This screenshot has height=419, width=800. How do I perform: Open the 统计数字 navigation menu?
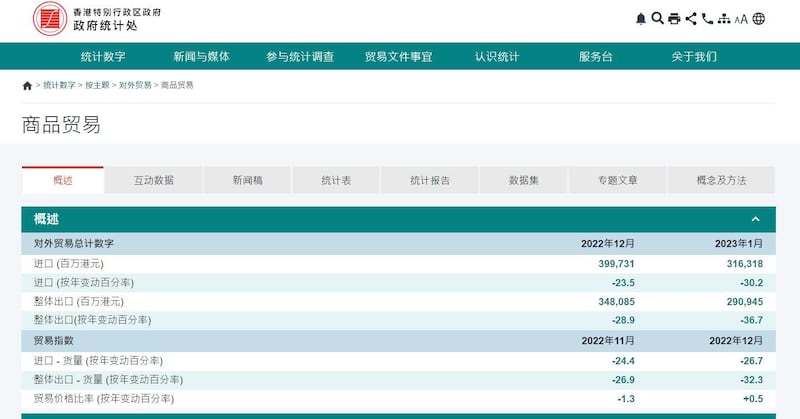[102, 57]
